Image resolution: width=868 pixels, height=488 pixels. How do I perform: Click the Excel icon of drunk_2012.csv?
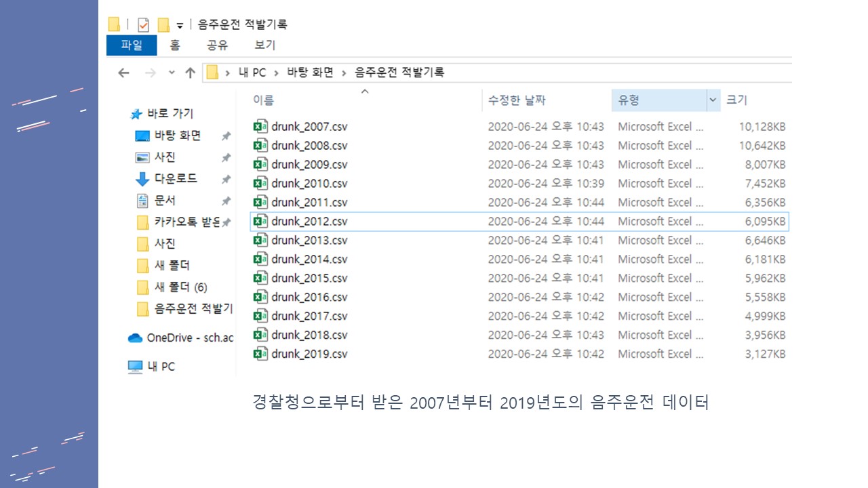point(260,222)
